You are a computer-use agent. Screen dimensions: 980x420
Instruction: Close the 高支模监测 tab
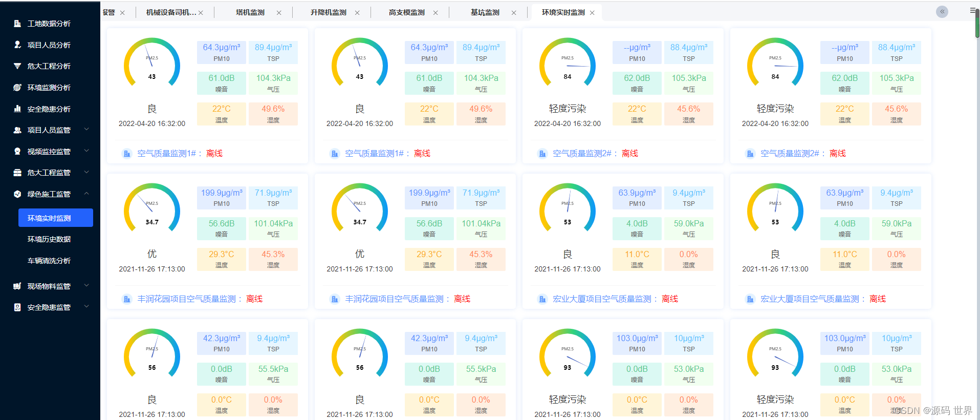click(x=435, y=13)
